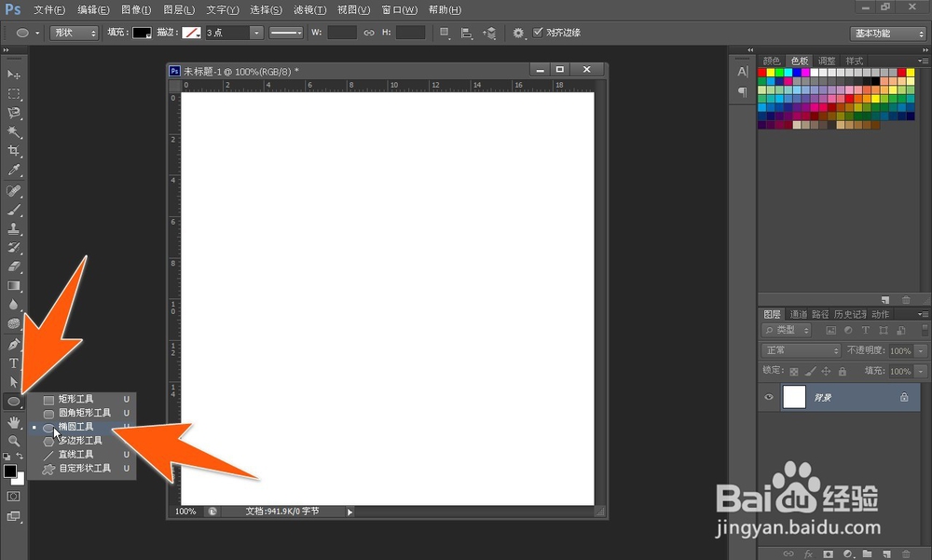Select the Eraser tool
Viewport: 932px width, 560px height.
(13, 266)
